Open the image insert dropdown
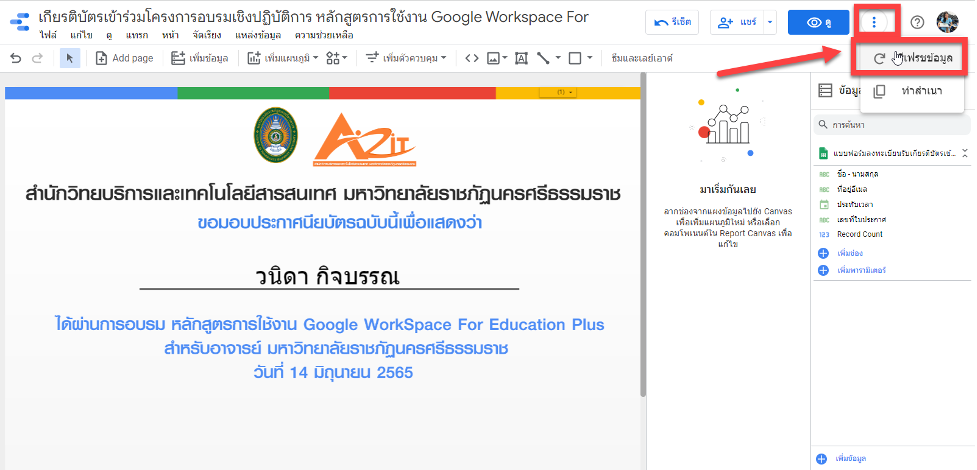This screenshot has width=977, height=470. tap(497, 58)
